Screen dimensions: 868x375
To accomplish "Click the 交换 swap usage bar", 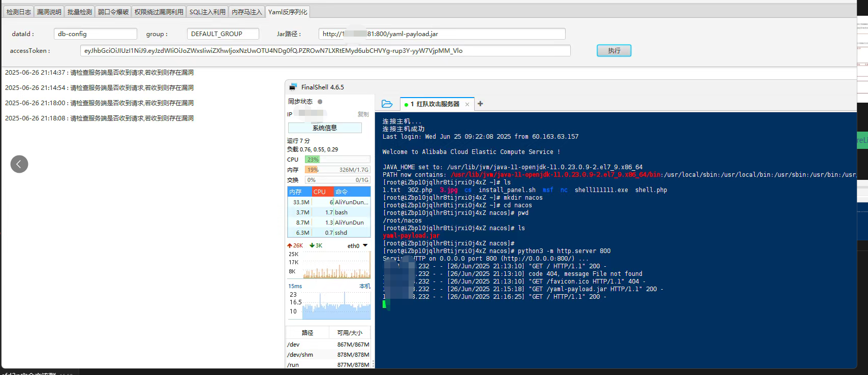I will point(337,180).
